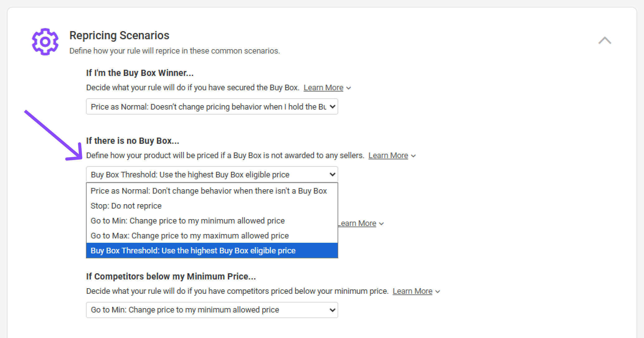The width and height of the screenshot is (644, 338).
Task: Select highlighted 'Buy Box Threshold' list option
Action: [x=193, y=251]
